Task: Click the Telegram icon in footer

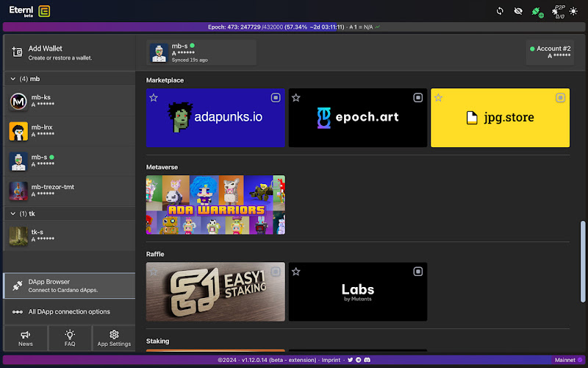Action: coord(358,360)
